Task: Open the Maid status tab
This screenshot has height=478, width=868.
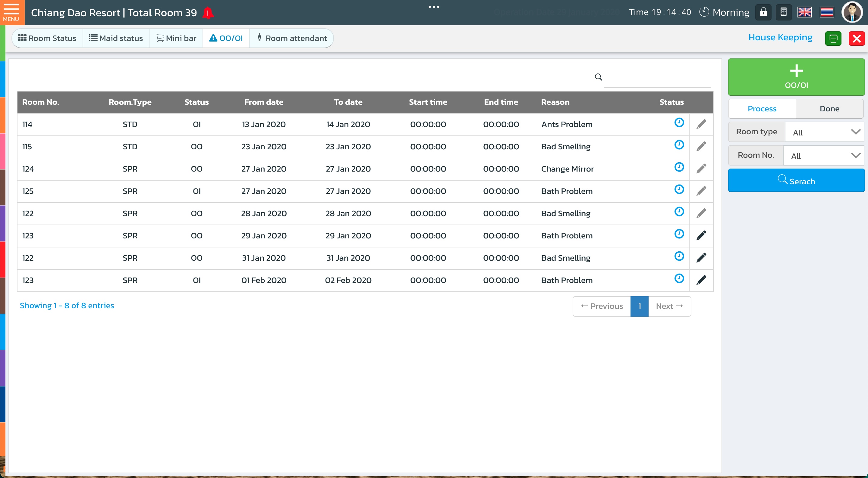Action: pos(116,38)
